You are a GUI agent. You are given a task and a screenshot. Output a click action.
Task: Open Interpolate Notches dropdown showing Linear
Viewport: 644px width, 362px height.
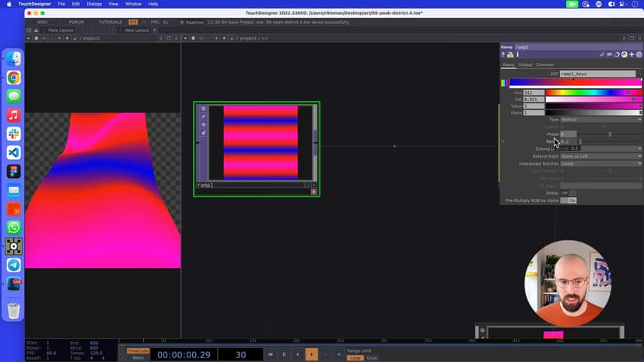600,164
